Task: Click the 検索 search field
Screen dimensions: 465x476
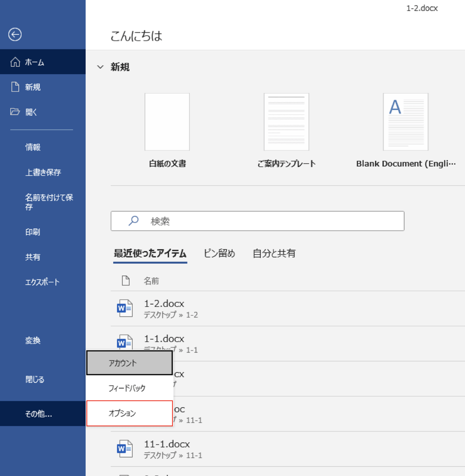Action: point(257,221)
